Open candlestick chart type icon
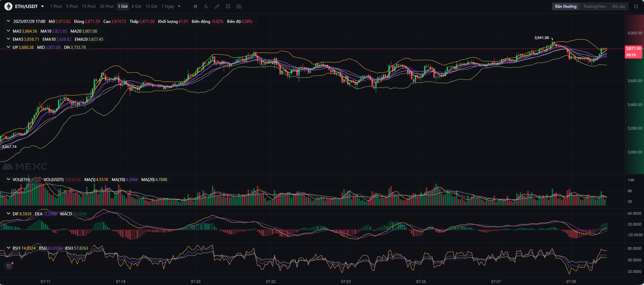This screenshot has width=644, height=285. (195, 6)
